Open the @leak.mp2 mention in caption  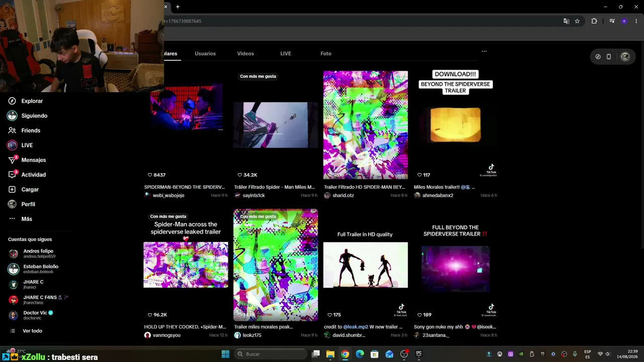click(x=356, y=327)
